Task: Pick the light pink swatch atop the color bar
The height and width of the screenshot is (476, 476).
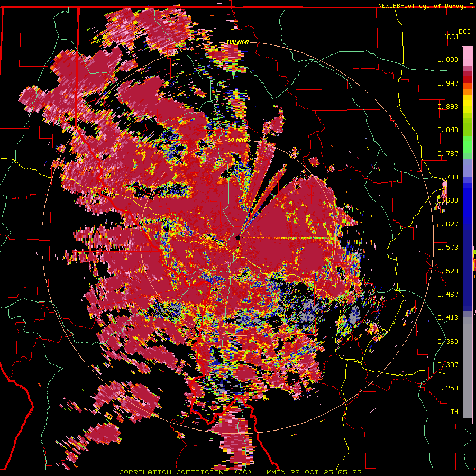Action: coord(467,56)
